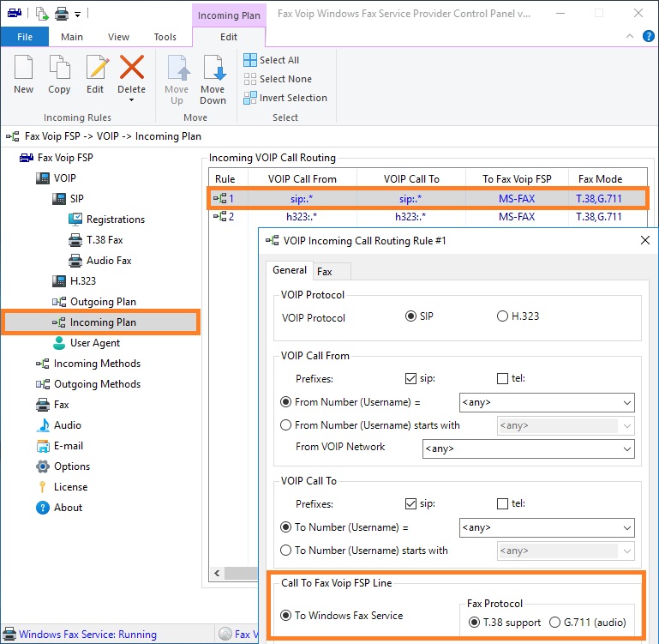Click the Options gear icon
The height and width of the screenshot is (644, 659).
pyautogui.click(x=43, y=466)
